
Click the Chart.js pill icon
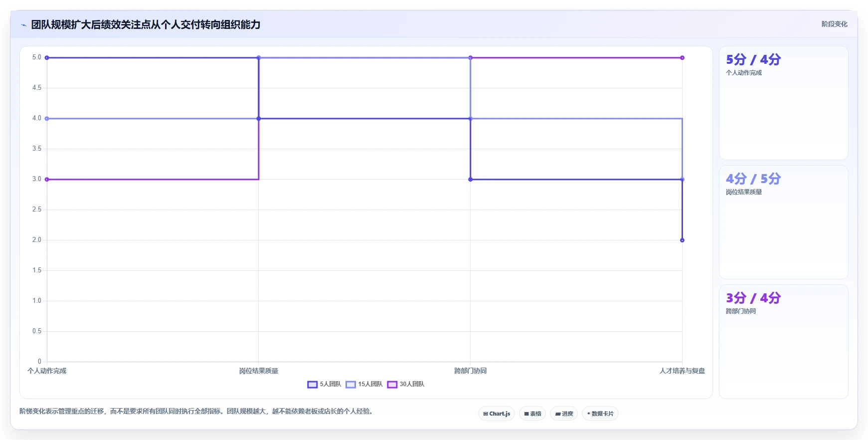pyautogui.click(x=486, y=414)
